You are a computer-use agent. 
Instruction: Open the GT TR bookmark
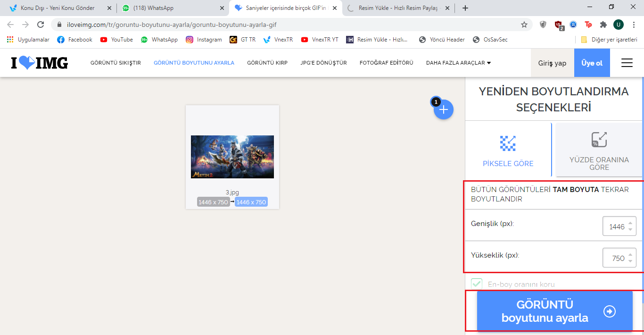coord(242,40)
